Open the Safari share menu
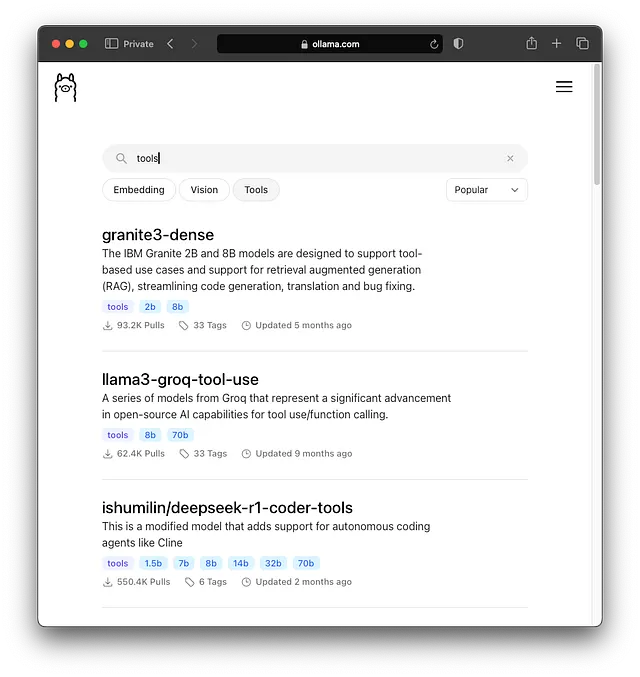The width and height of the screenshot is (640, 677). [531, 44]
